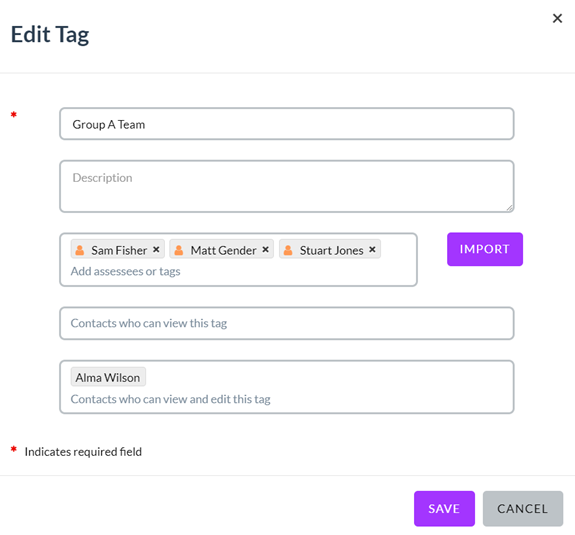Remove Sam Fisher from assessees
Image resolution: width=575 pixels, height=535 pixels.
tap(156, 249)
